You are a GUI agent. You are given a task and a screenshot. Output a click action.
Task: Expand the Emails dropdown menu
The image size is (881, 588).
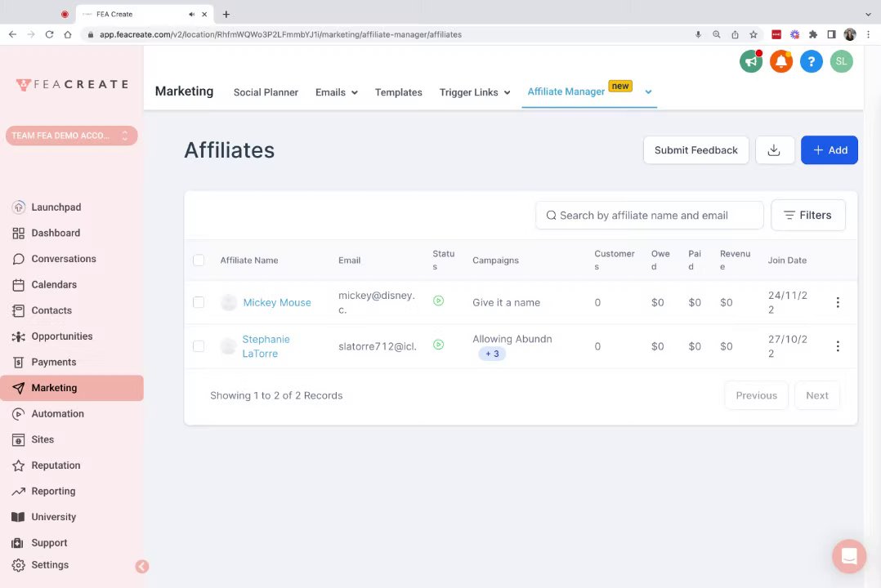tap(337, 92)
